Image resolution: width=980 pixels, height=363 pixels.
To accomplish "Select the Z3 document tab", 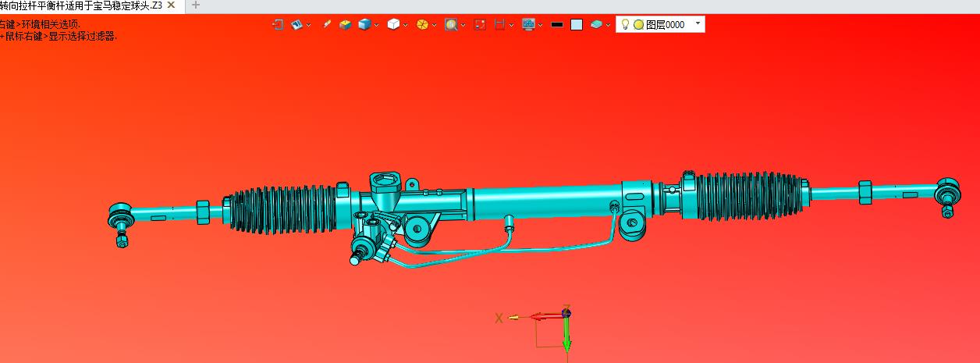I will pyautogui.click(x=81, y=5).
